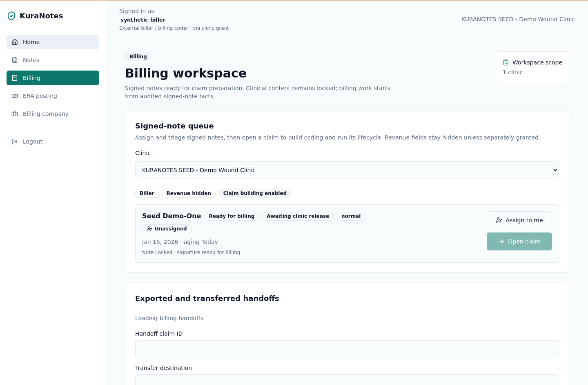Click the person icon in Unassigned badge
The height and width of the screenshot is (385, 588).
pos(149,229)
